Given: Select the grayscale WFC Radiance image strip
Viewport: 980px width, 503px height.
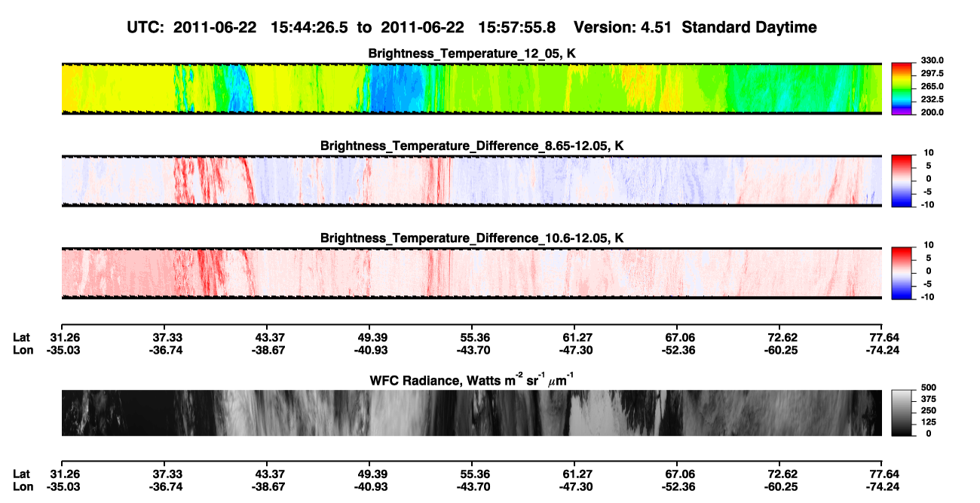Looking at the screenshot, I should click(472, 413).
